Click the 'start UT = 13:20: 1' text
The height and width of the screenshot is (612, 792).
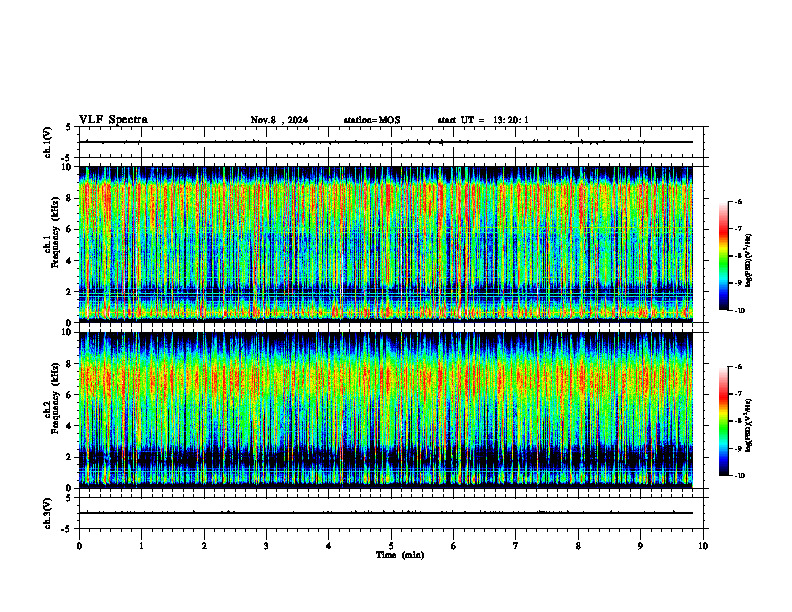tap(483, 120)
